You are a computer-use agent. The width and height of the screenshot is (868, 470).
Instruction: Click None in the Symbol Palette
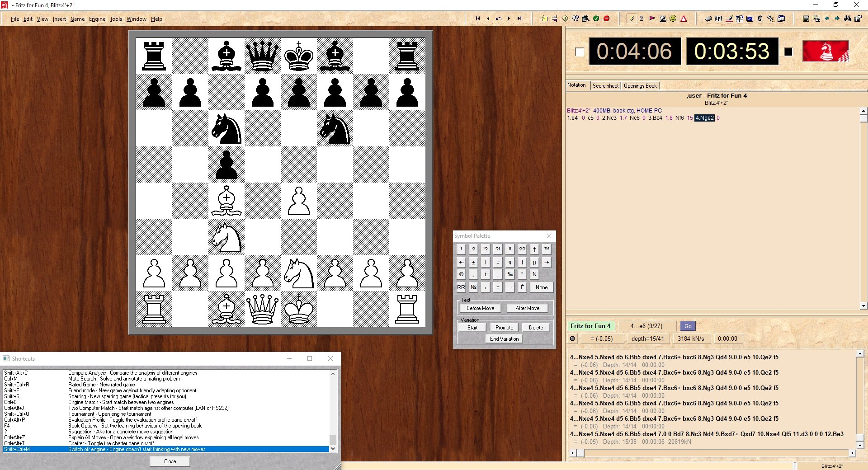(x=541, y=287)
